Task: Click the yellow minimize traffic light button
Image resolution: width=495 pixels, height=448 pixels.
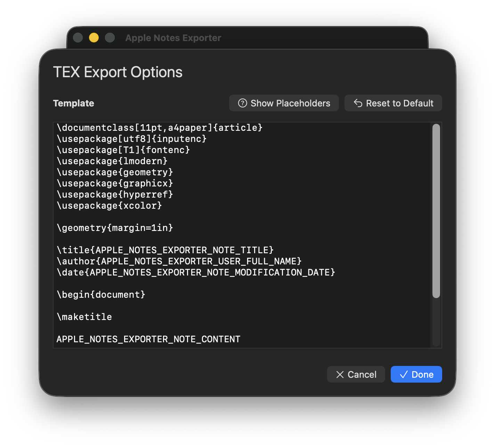Action: [x=94, y=38]
